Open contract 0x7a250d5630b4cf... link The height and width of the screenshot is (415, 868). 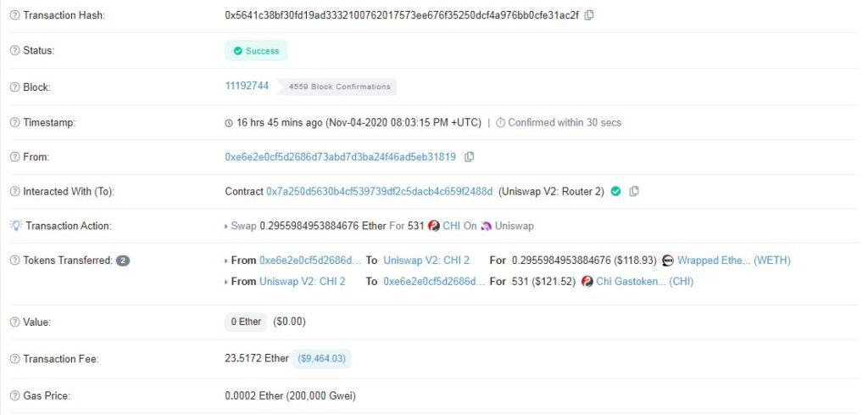[379, 191]
